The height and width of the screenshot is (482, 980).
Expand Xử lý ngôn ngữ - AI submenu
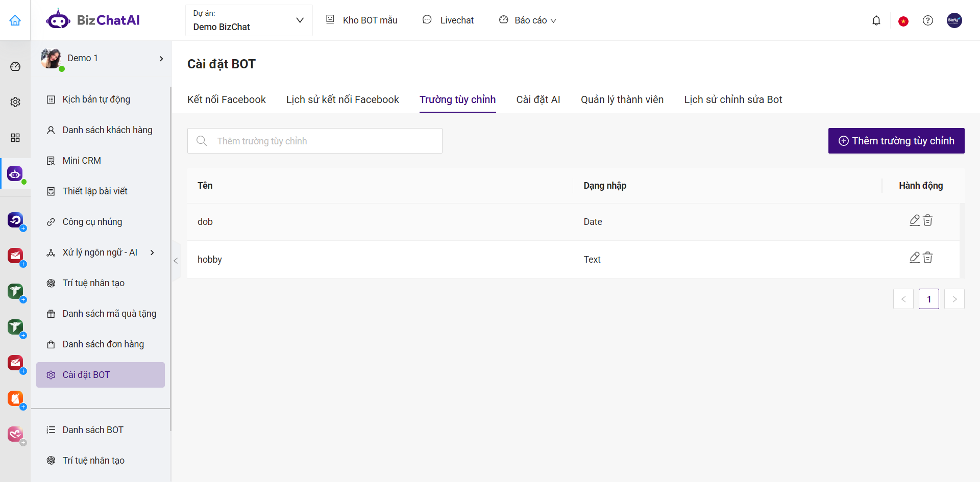coord(152,252)
